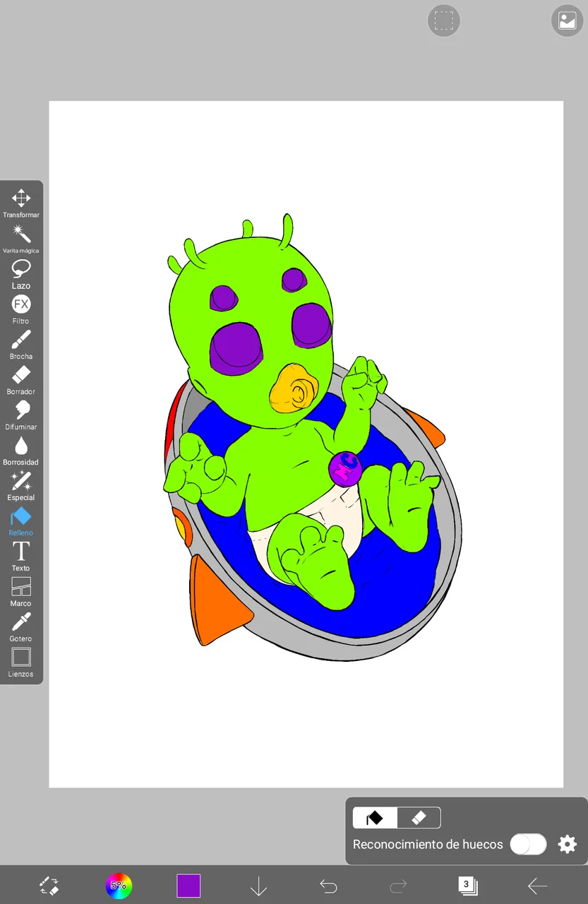Viewport: 588px width, 904px height.
Task: Open the Lienzos canvas tool
Action: [x=21, y=662]
